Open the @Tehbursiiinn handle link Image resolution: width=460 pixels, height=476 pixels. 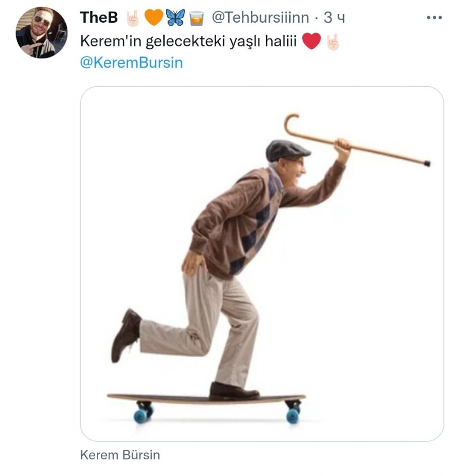[x=260, y=18]
